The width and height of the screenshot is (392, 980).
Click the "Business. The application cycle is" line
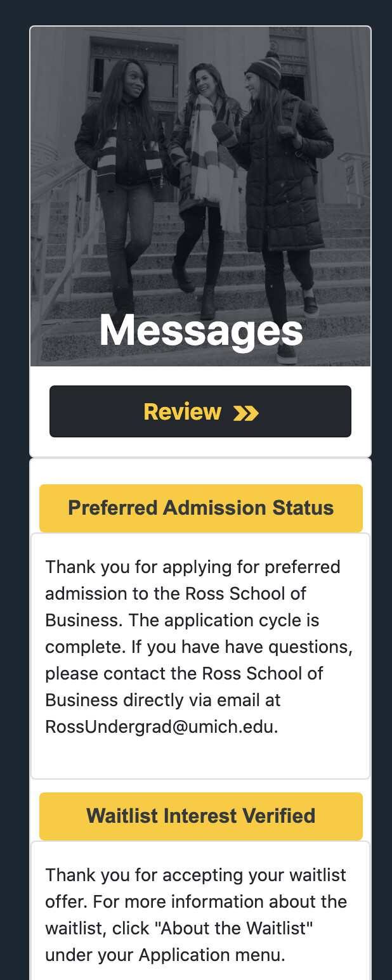pyautogui.click(x=182, y=620)
